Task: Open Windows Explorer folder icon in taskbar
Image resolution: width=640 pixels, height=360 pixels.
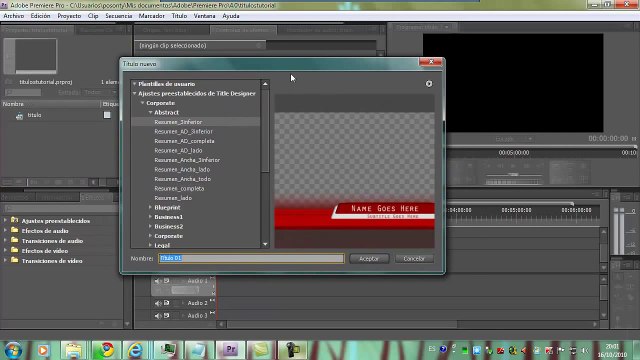Action: pos(73,351)
